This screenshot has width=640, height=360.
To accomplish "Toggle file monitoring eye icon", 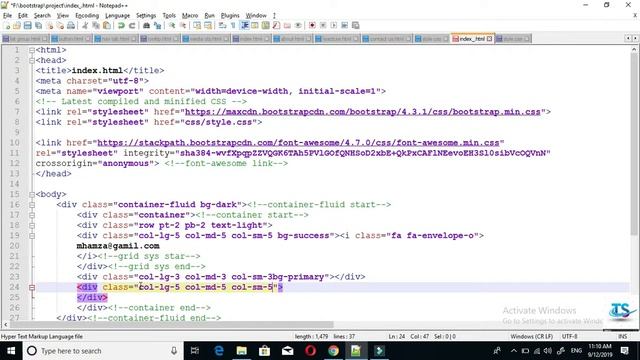I will coord(298,25).
